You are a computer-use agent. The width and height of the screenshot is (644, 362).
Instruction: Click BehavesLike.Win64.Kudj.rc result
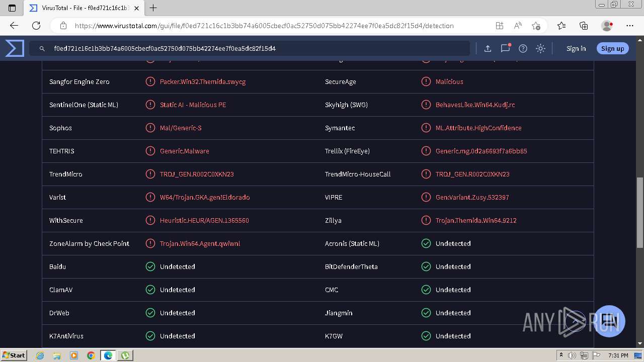(x=475, y=105)
